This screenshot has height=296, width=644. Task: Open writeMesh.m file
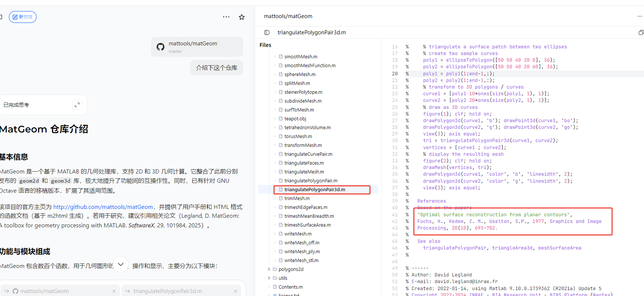(298, 234)
